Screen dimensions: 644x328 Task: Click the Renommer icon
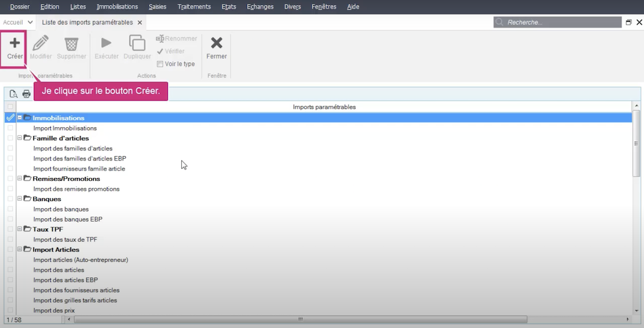tap(160, 38)
